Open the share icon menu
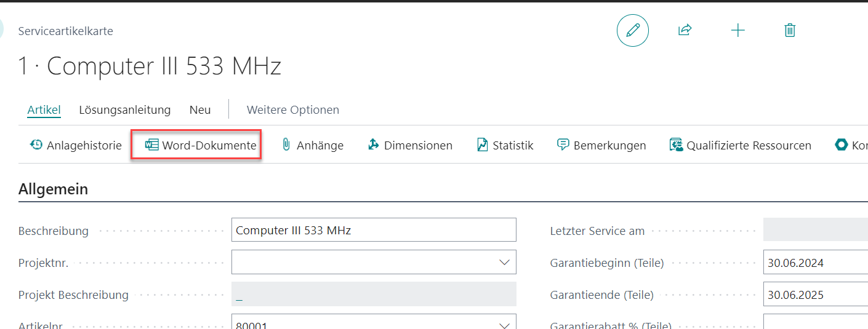868x329 pixels. coord(685,30)
